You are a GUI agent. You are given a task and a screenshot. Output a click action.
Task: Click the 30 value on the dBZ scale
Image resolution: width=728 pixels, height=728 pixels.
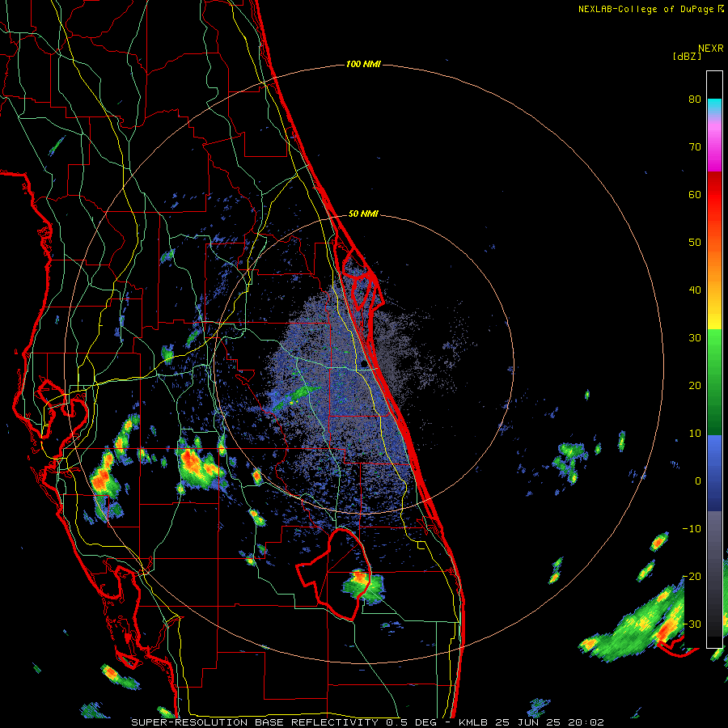click(695, 338)
